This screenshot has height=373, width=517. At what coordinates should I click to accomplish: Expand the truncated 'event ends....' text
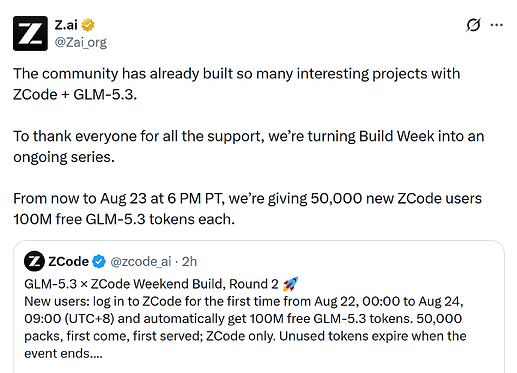point(63,353)
